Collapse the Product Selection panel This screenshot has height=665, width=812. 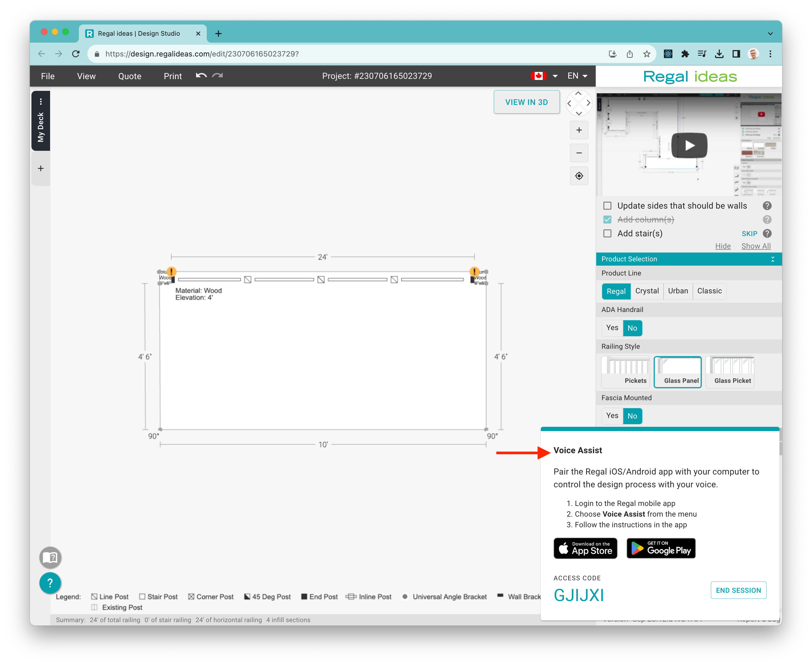[x=773, y=259]
